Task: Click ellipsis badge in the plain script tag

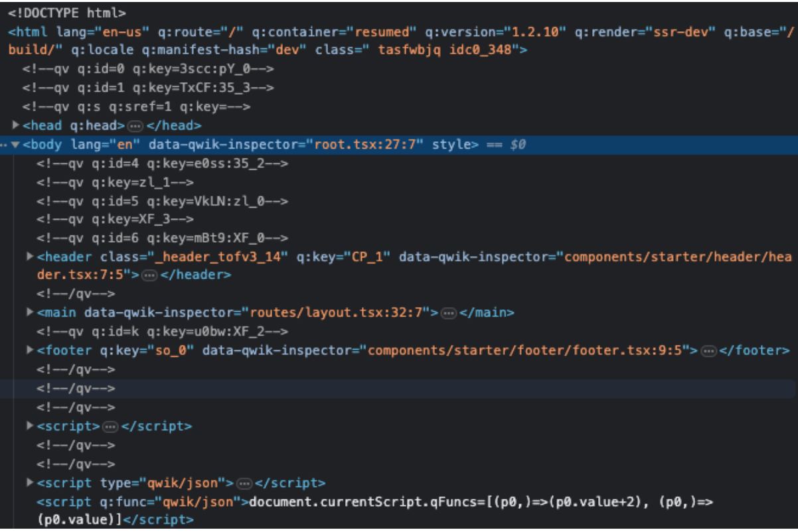Action: coord(111,427)
